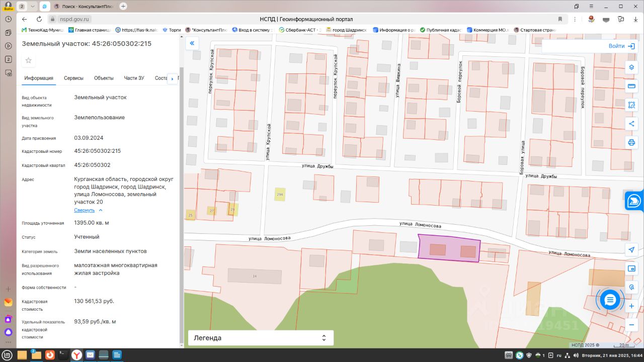Viewport: 644px width, 362px height.
Task: Add land plot to favorites star
Action: tap(29, 60)
